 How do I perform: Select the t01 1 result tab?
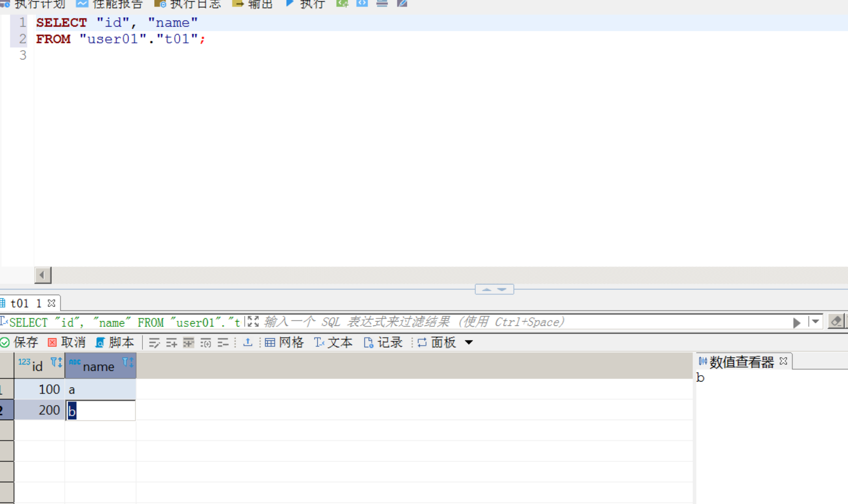26,303
